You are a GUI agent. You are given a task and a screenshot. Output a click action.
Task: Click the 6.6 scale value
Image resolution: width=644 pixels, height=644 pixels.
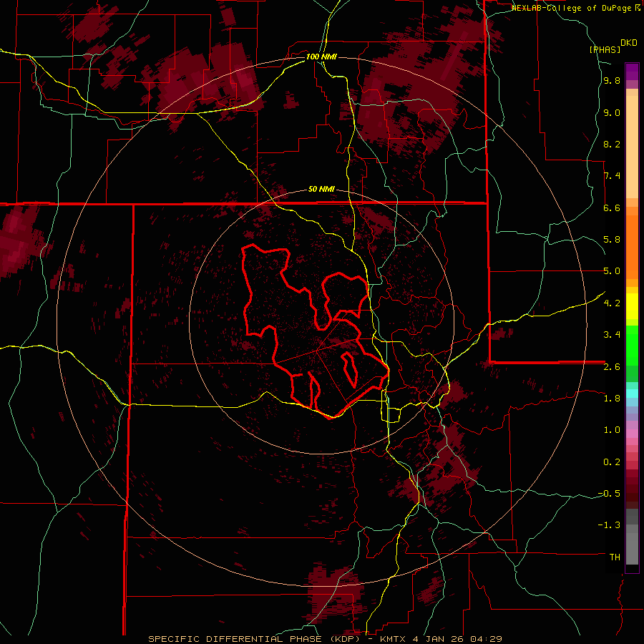[x=612, y=208]
